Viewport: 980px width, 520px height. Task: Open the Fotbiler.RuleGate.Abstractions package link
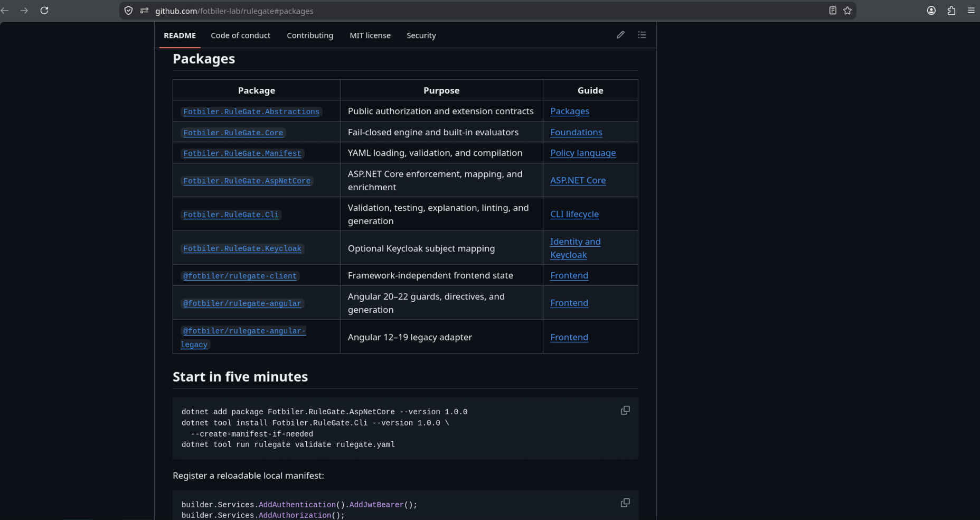tap(251, 112)
